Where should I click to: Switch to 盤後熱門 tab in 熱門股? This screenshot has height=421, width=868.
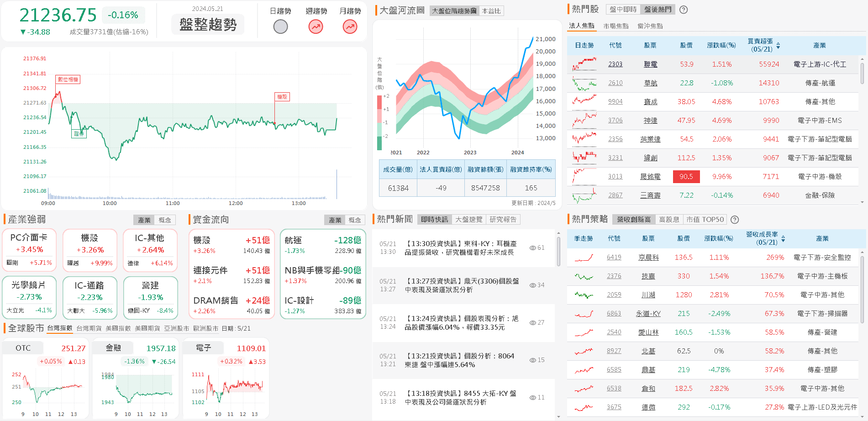click(658, 10)
